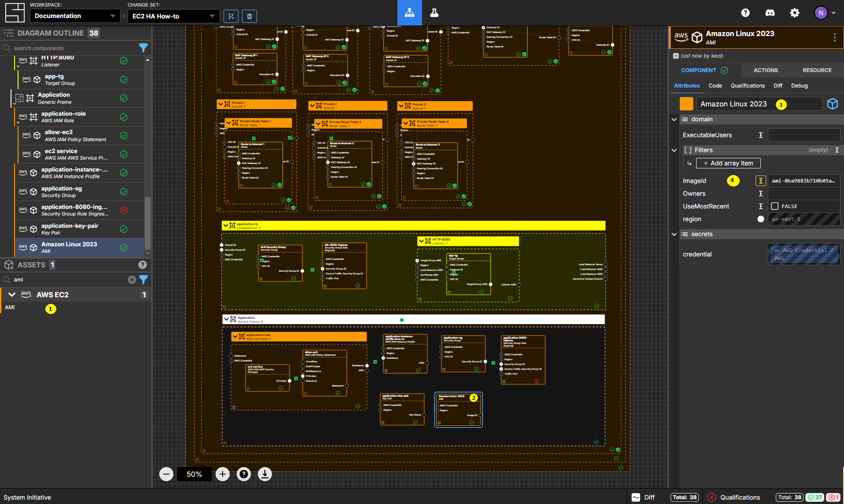Select the AMI asset entry
This screenshot has height=504, width=844.
pos(76,307)
